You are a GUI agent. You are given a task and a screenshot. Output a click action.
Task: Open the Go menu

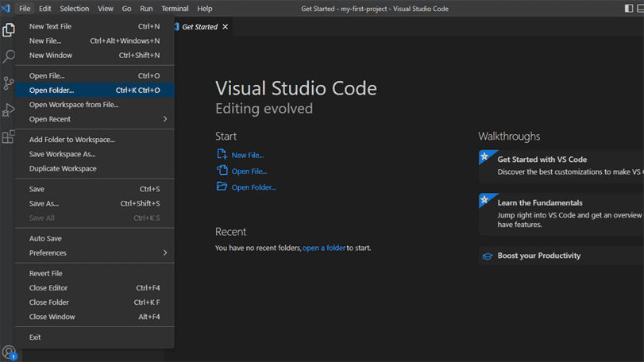coord(126,9)
